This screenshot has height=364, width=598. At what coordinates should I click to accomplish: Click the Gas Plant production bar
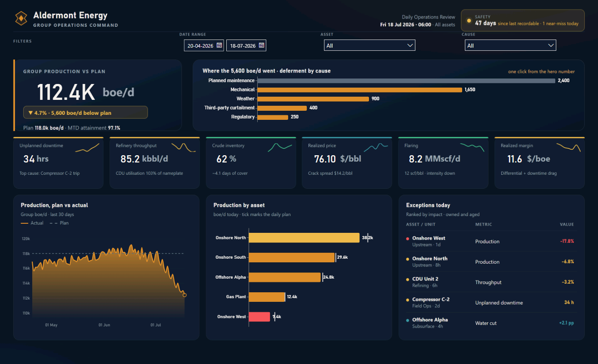[267, 297]
